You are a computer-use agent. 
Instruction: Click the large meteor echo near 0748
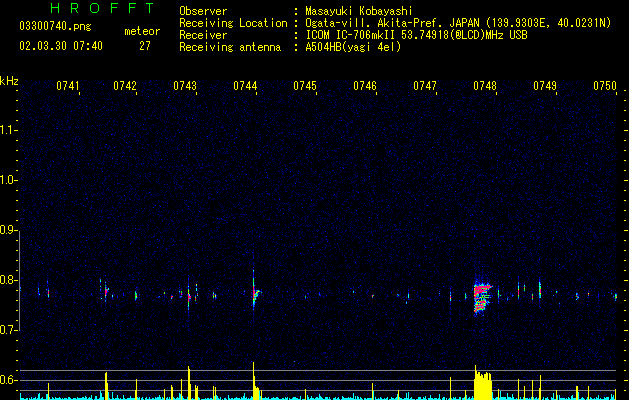(482, 297)
